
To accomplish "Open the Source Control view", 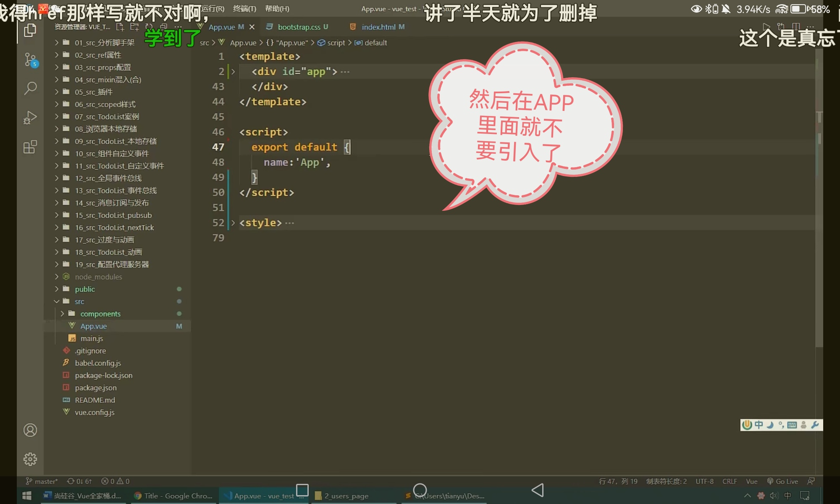I will [x=30, y=60].
